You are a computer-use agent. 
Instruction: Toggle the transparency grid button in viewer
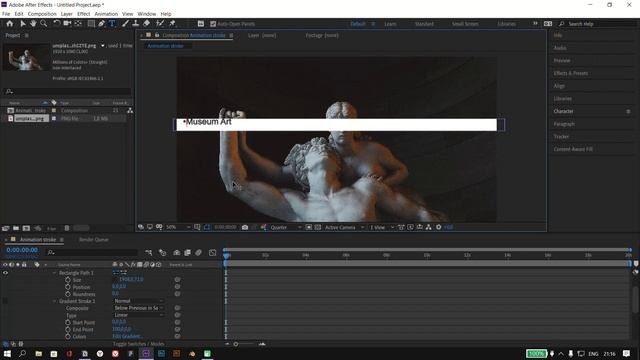[x=318, y=227]
